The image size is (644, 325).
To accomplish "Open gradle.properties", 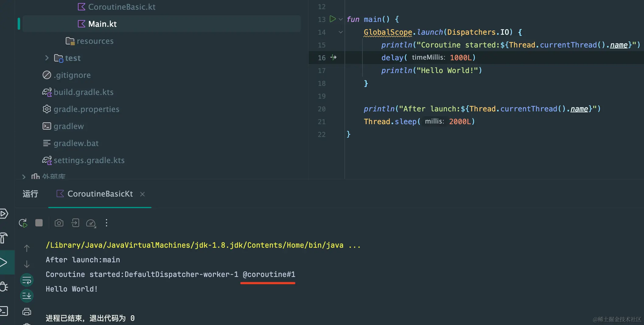I will 81,109.
